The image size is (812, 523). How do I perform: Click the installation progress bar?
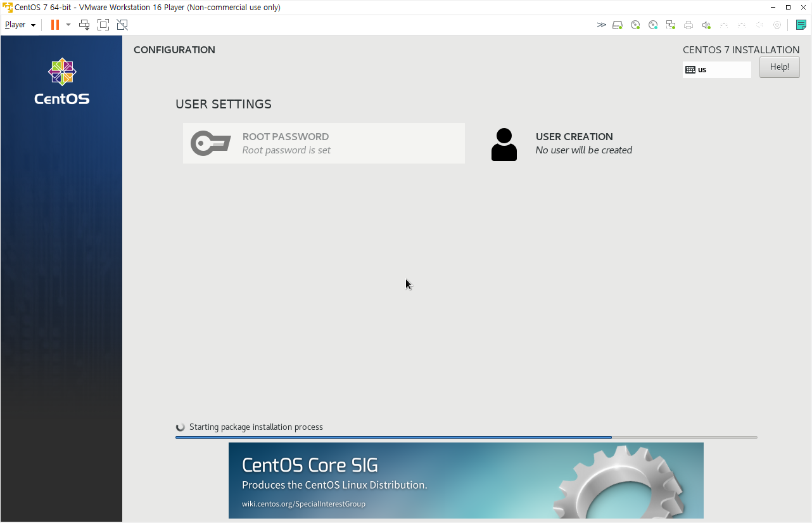(466, 437)
